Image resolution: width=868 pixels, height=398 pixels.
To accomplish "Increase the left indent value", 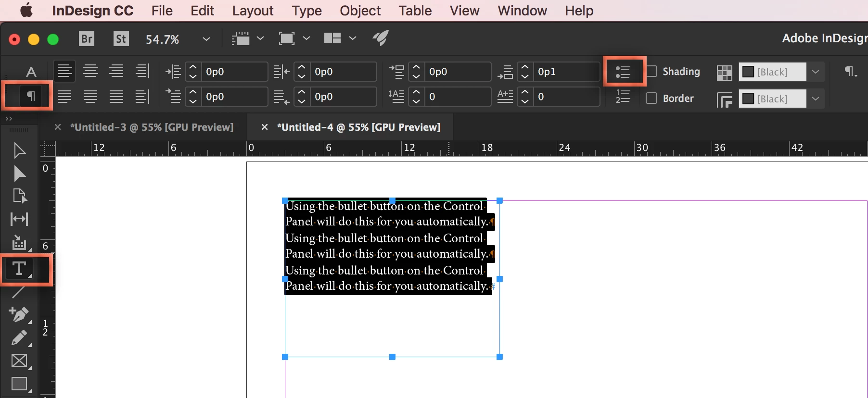I will 193,67.
